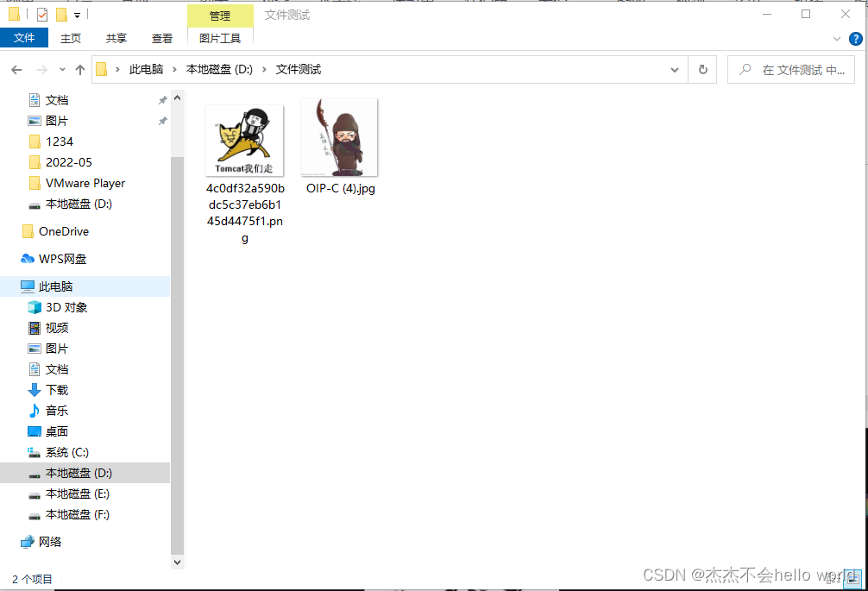
Task: Select the 管理 contextual tab
Action: tap(220, 16)
